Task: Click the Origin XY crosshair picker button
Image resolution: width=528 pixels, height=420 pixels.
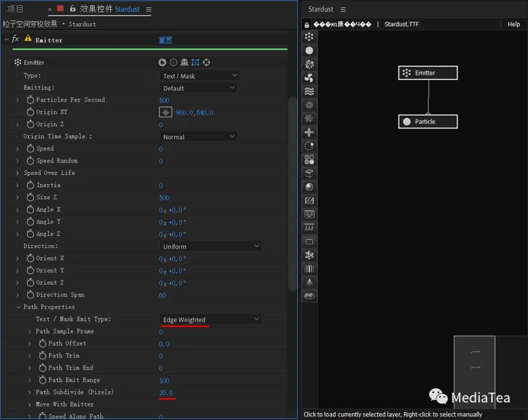Action: (x=165, y=112)
